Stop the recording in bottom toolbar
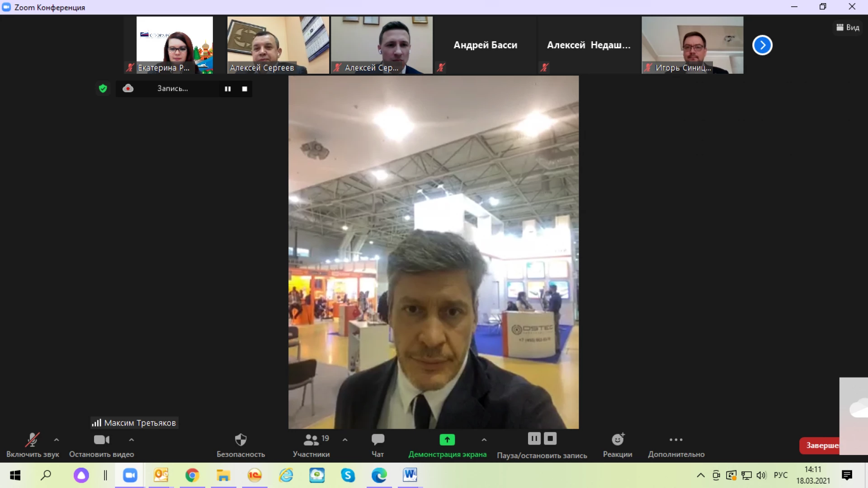868x488 pixels. (x=550, y=438)
